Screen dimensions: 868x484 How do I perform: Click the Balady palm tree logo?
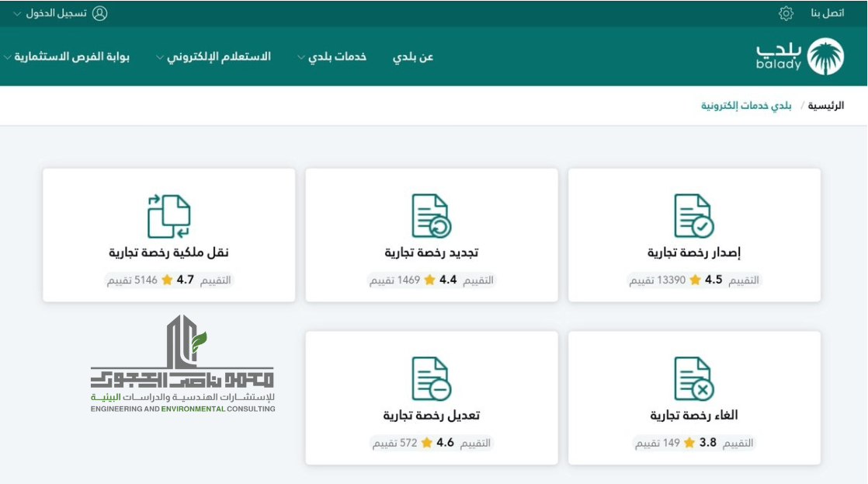pos(825,57)
